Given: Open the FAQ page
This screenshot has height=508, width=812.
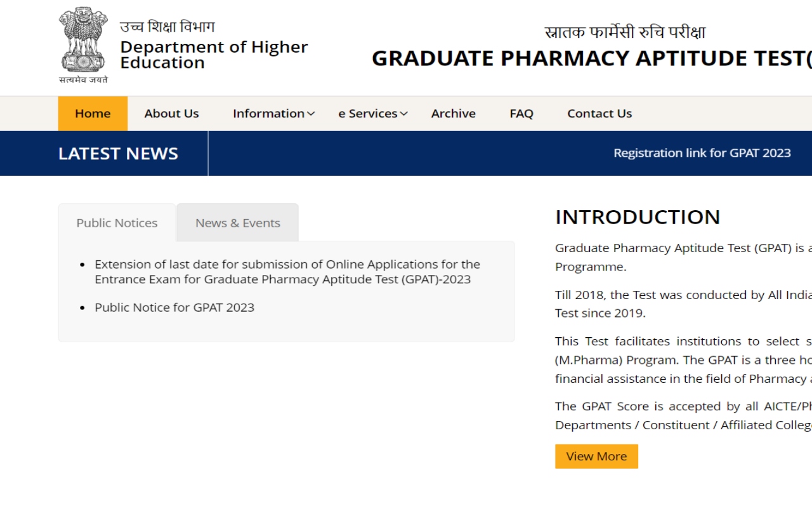Looking at the screenshot, I should point(521,114).
